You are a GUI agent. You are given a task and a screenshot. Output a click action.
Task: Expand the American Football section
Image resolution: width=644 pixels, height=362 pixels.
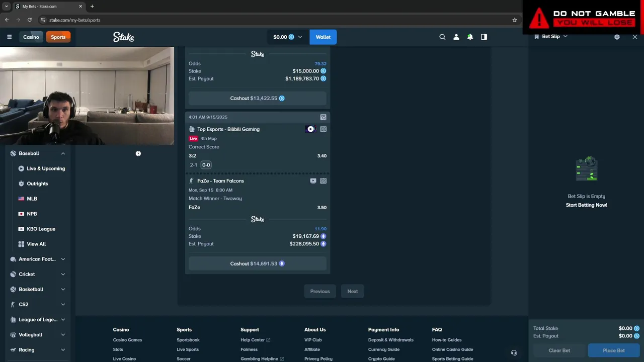click(63, 259)
